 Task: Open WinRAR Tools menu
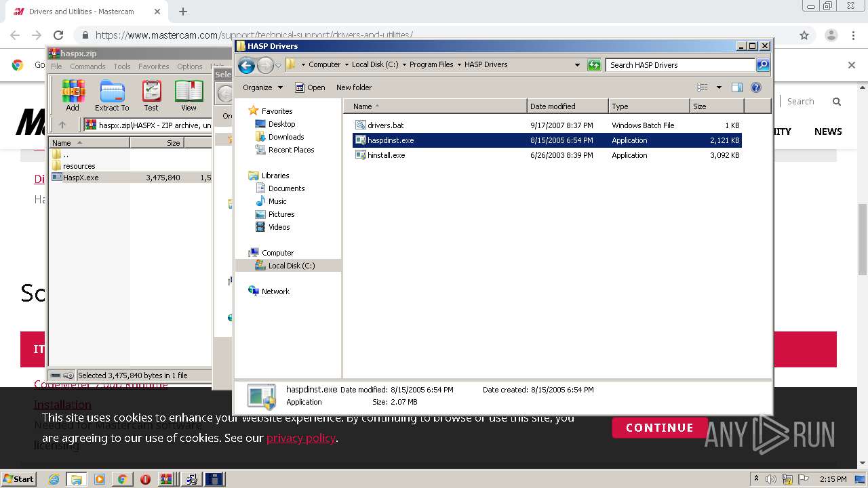(x=122, y=66)
